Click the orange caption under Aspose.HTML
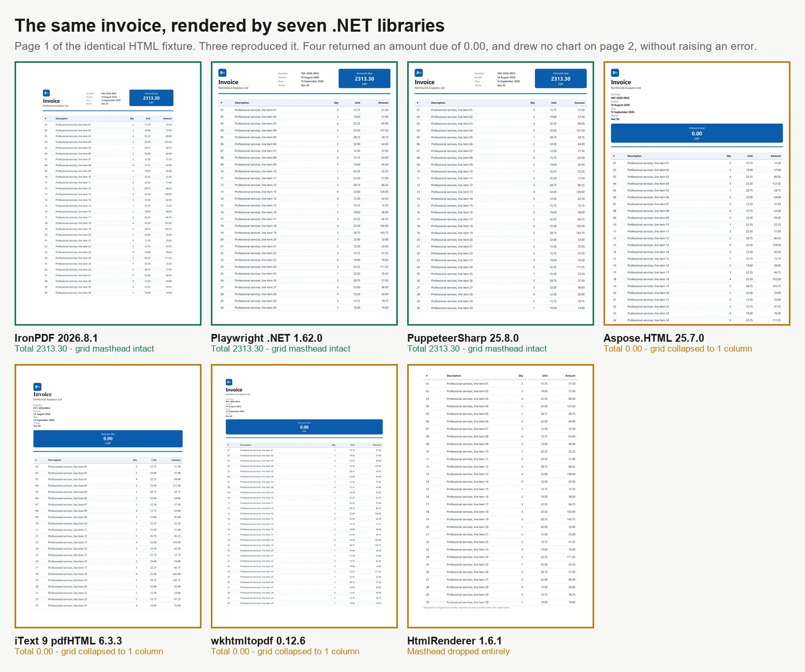 [678, 349]
